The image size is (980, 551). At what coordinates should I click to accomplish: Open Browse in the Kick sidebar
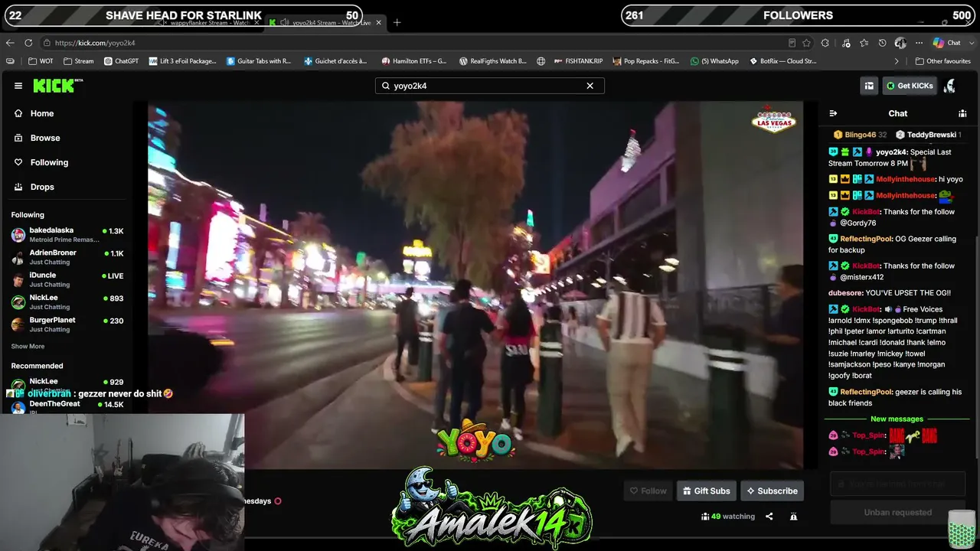click(x=45, y=138)
